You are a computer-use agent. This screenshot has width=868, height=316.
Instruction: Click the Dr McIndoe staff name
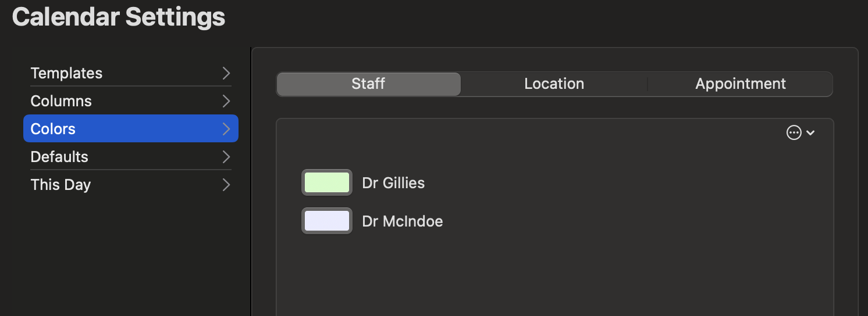(x=403, y=221)
